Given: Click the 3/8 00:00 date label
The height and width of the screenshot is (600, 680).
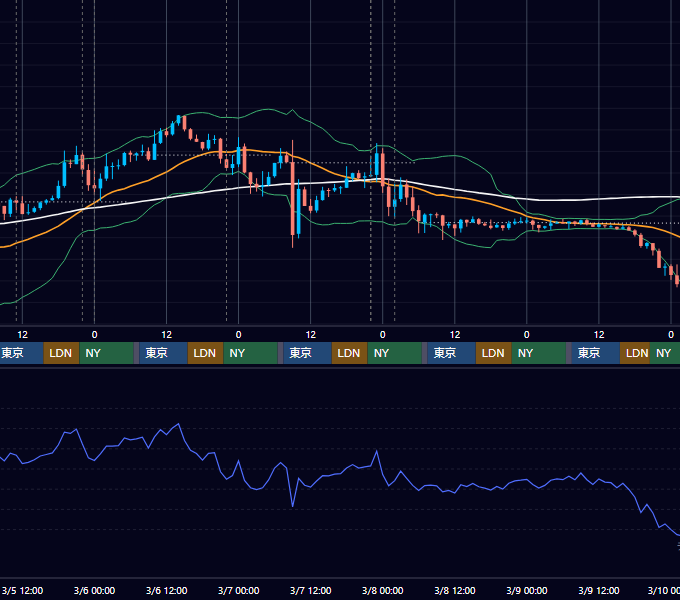Looking at the screenshot, I should (x=382, y=590).
